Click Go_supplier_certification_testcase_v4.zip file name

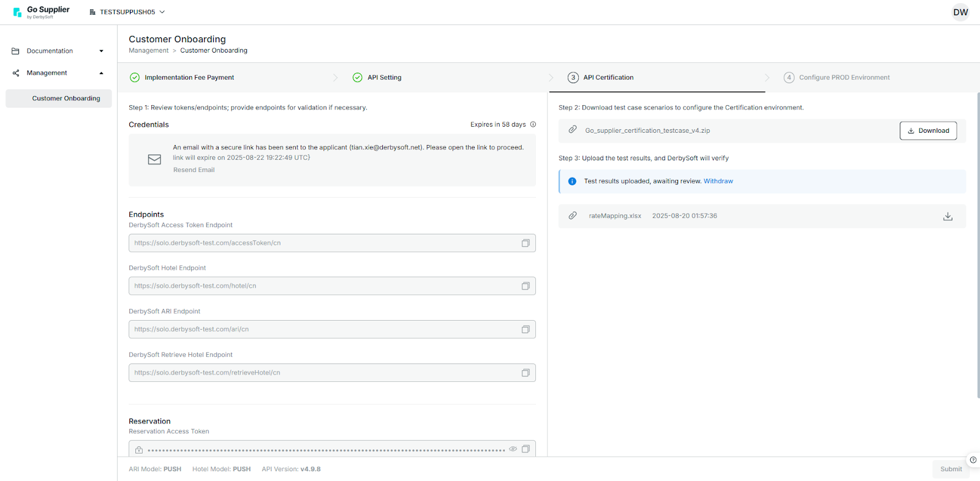click(647, 130)
